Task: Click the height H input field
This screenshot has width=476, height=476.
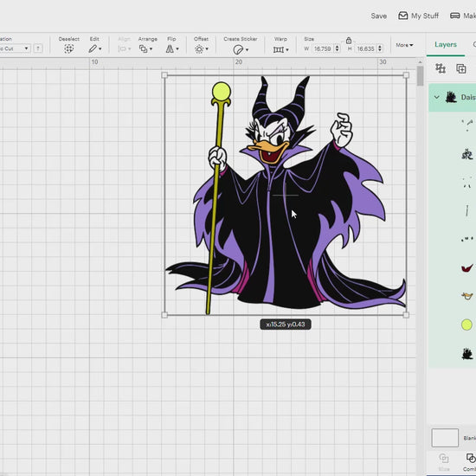Action: [x=365, y=48]
